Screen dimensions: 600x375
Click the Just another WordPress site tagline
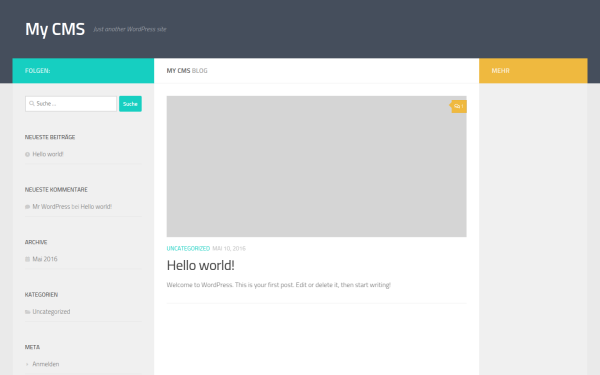(130, 29)
